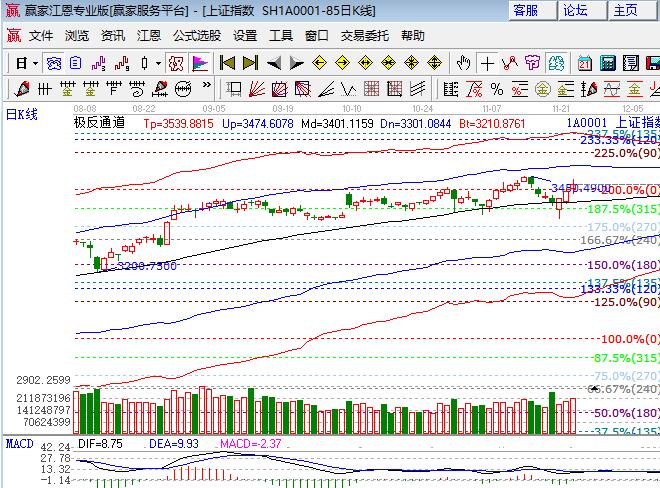This screenshot has width=660, height=488.
Task: Click the 3450.4900 high price label on chart
Action: point(580,187)
